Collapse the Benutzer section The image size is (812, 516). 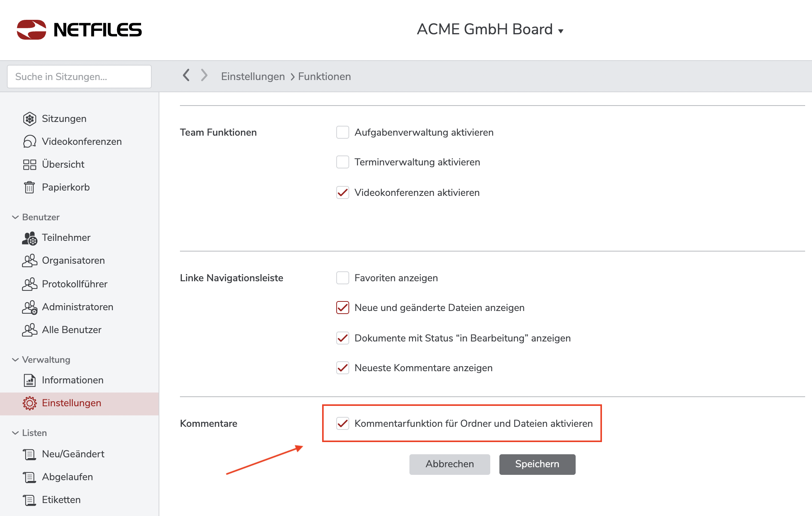click(x=15, y=217)
